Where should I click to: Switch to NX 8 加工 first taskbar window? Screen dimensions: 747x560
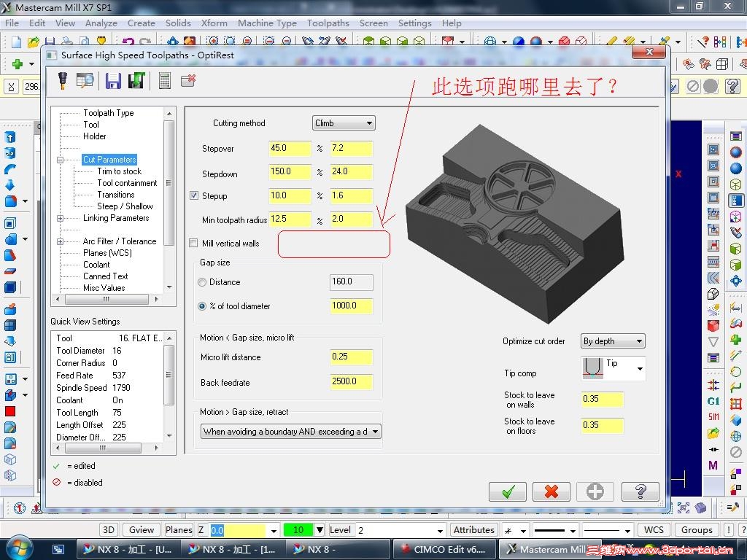coord(128,549)
